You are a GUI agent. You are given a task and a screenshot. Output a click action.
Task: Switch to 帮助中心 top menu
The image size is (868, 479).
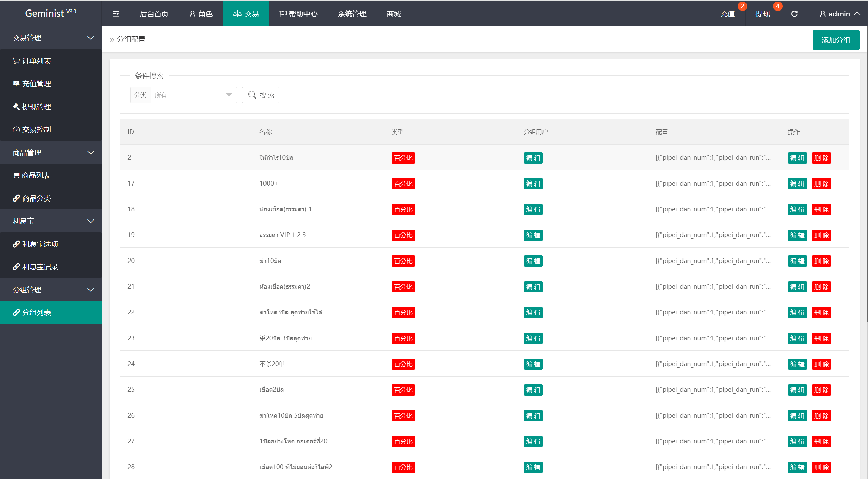[298, 14]
